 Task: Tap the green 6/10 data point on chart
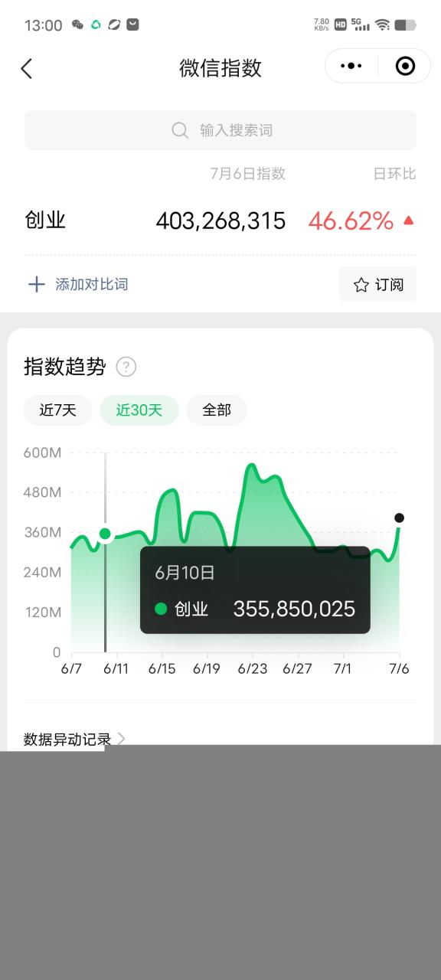(106, 534)
